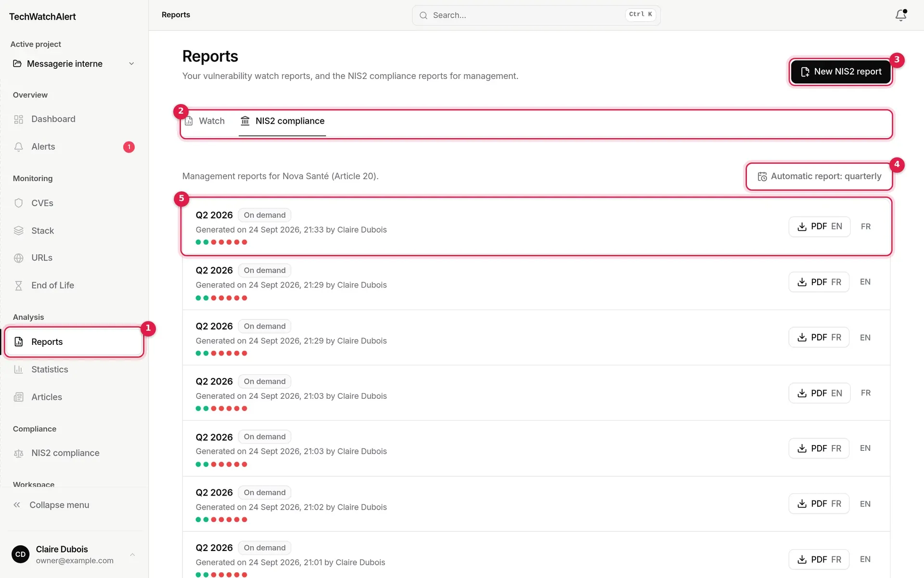Click the search magnifier icon
Viewport: 924px width, 578px height.
click(x=423, y=15)
